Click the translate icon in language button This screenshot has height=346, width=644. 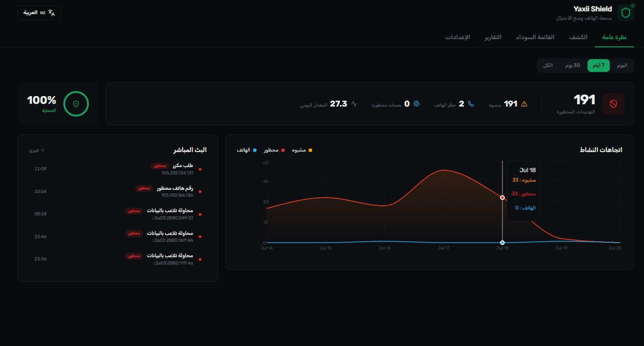pyautogui.click(x=52, y=13)
